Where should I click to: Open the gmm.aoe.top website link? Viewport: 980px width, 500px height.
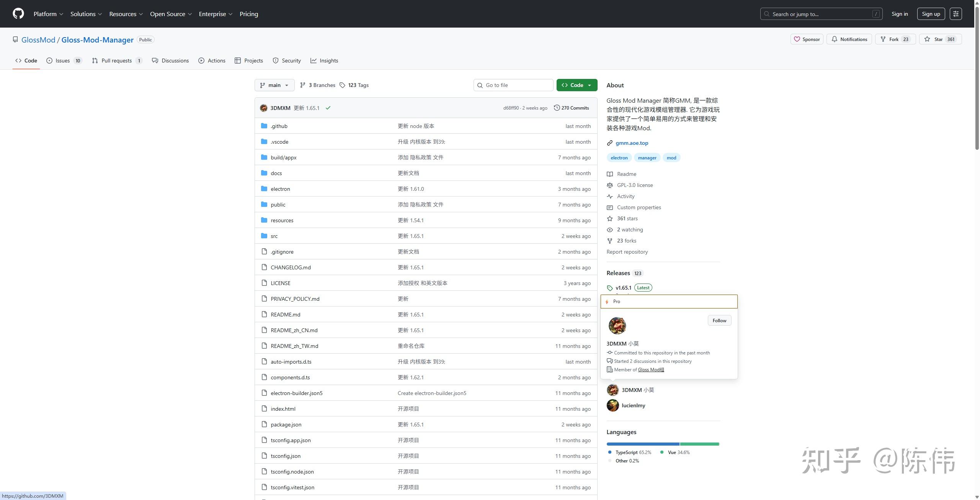[x=632, y=143]
